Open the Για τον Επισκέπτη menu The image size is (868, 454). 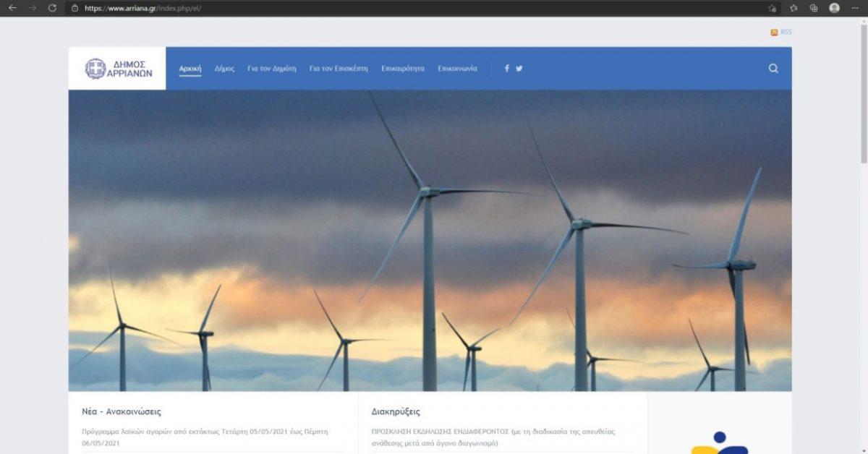(x=339, y=69)
